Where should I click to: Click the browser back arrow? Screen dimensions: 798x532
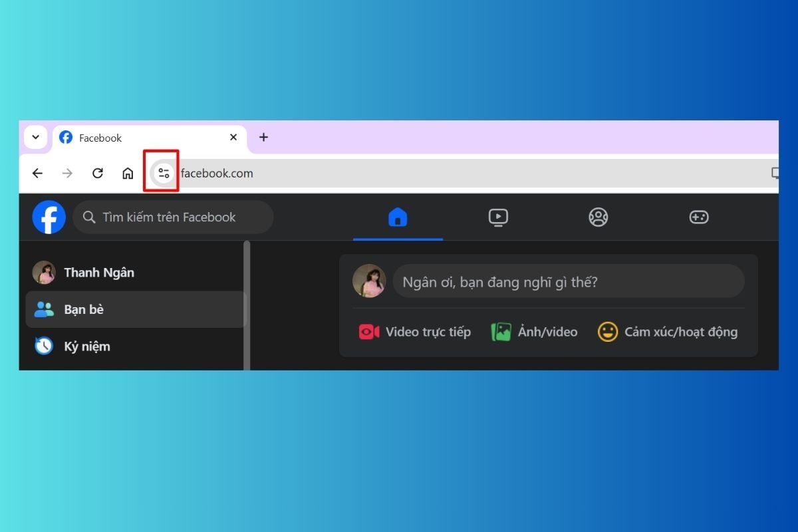point(37,174)
